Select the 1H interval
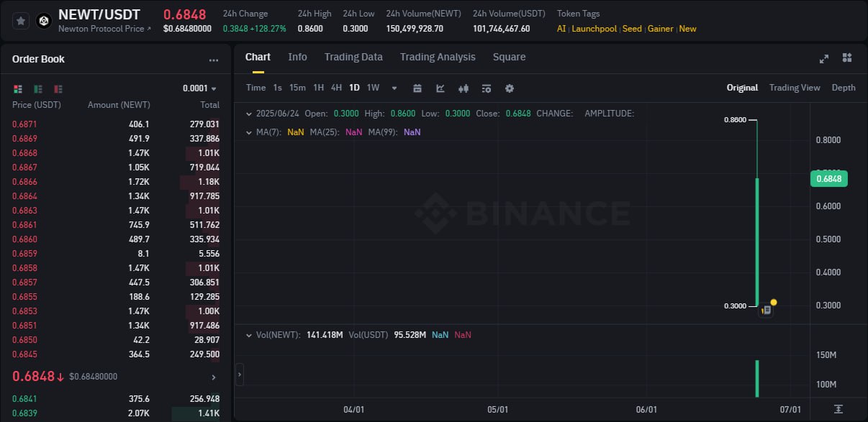868x422 pixels. coord(318,88)
